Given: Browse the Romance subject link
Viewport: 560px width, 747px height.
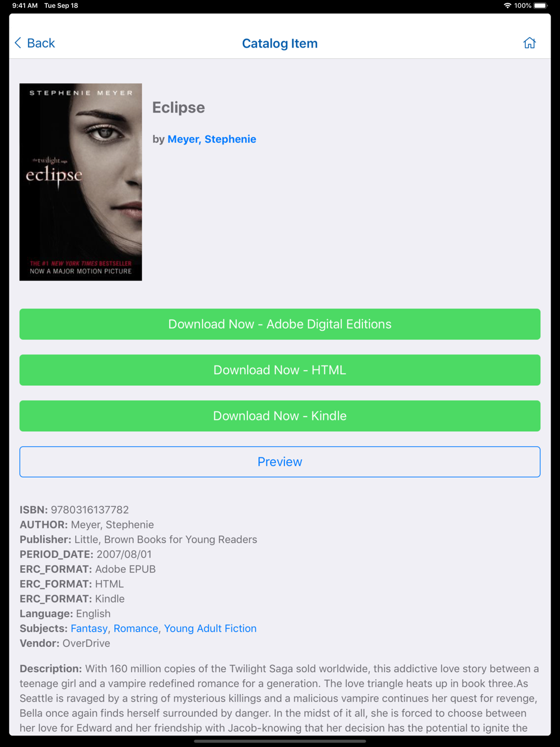Looking at the screenshot, I should pyautogui.click(x=136, y=628).
